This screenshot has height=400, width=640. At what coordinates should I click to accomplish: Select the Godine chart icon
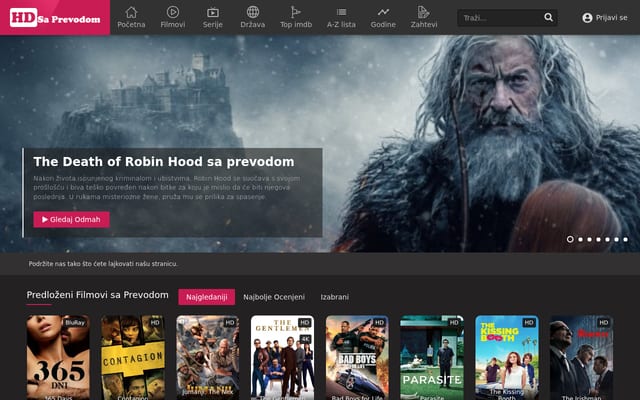(383, 12)
